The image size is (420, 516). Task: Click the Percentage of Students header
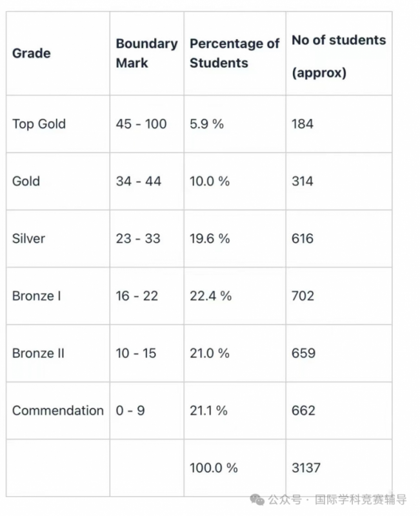pos(235,54)
